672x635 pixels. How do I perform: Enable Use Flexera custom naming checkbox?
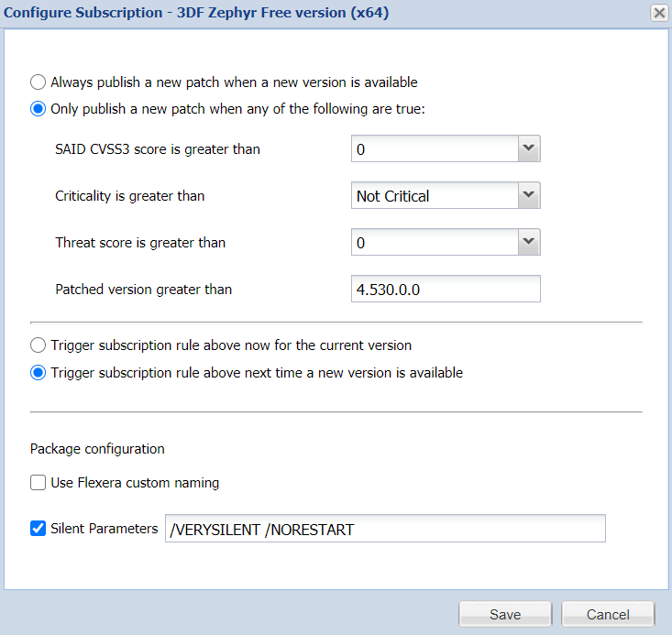39,483
